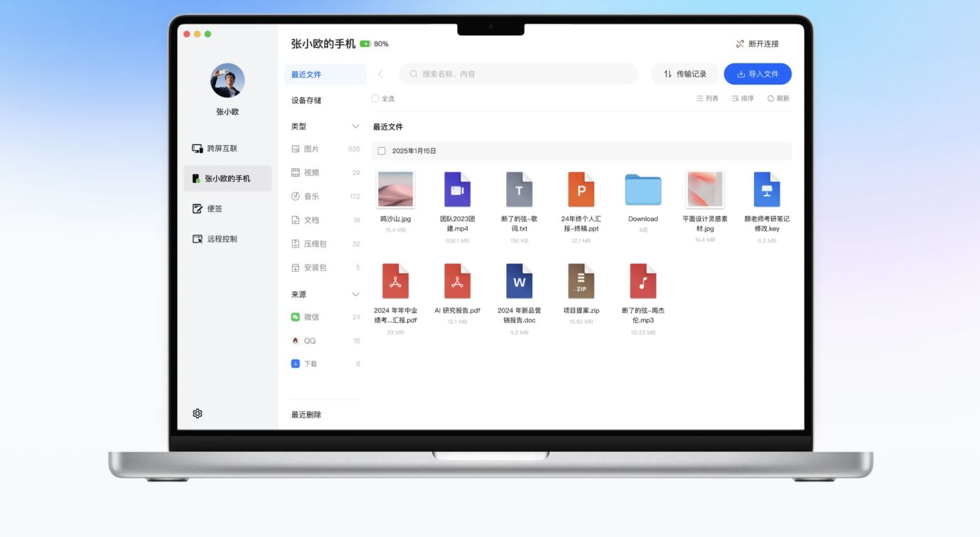980x537 pixels.
Task: Click the 最近文件 section heading
Action: point(388,127)
